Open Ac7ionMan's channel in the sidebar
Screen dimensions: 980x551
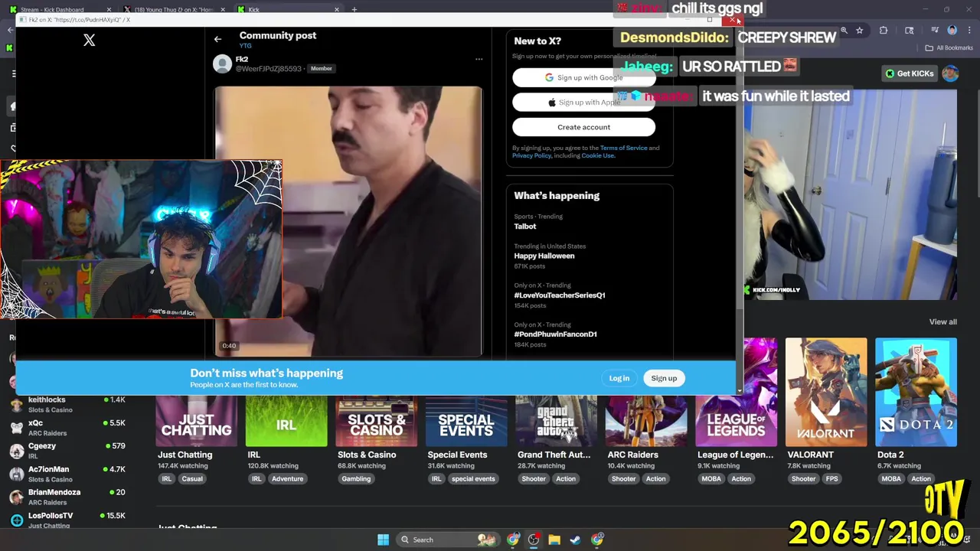click(67, 474)
